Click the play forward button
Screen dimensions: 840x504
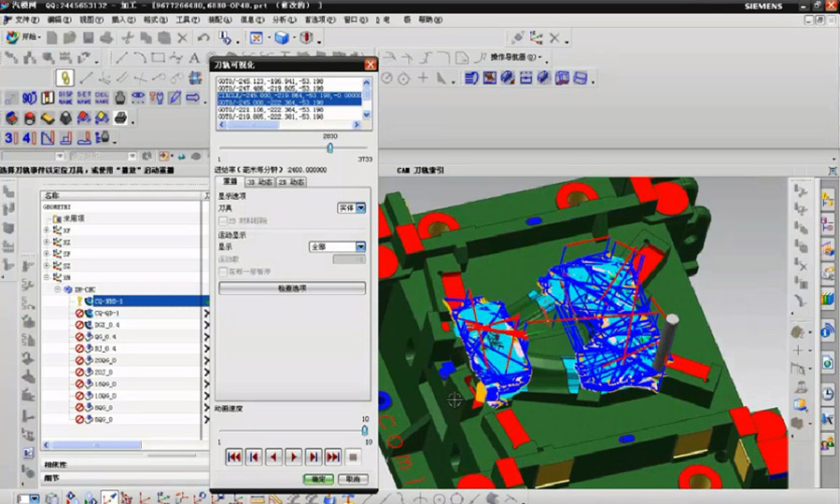tap(293, 456)
